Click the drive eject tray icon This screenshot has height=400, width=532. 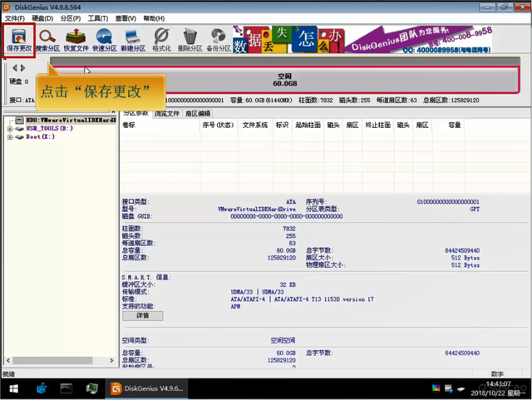point(461,389)
